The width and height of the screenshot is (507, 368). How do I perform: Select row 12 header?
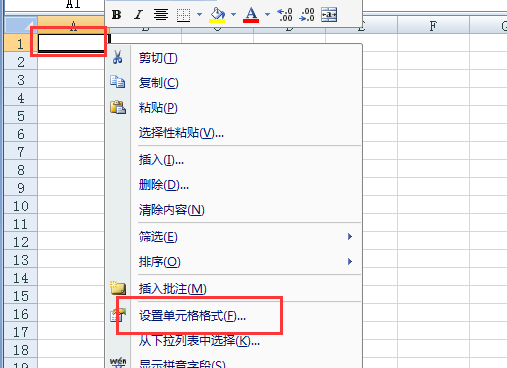point(21,242)
